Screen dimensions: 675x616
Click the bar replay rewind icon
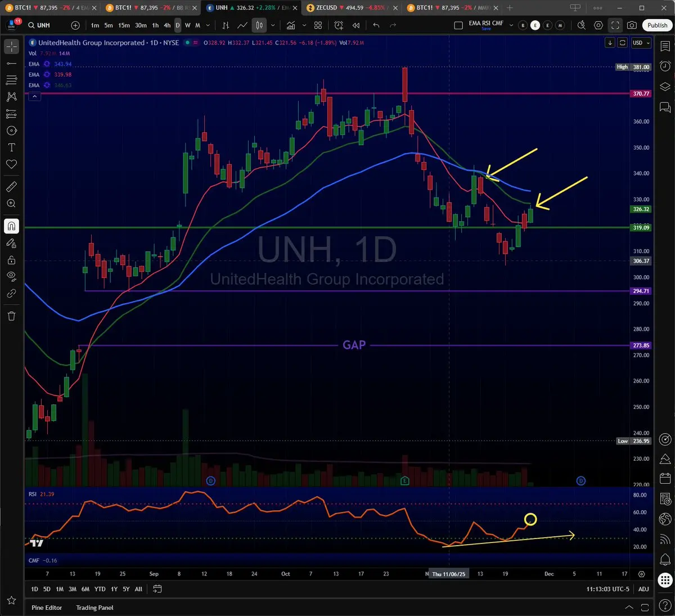356,25
